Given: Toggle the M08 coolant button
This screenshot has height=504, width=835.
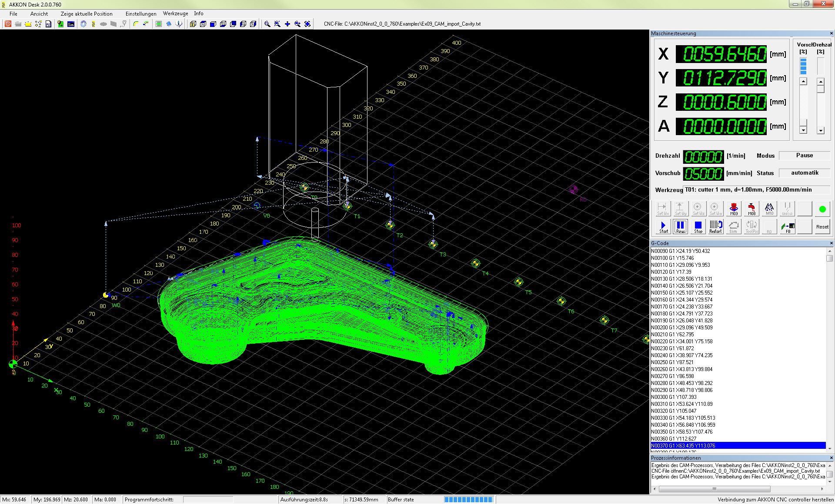Looking at the screenshot, I should (x=751, y=209).
